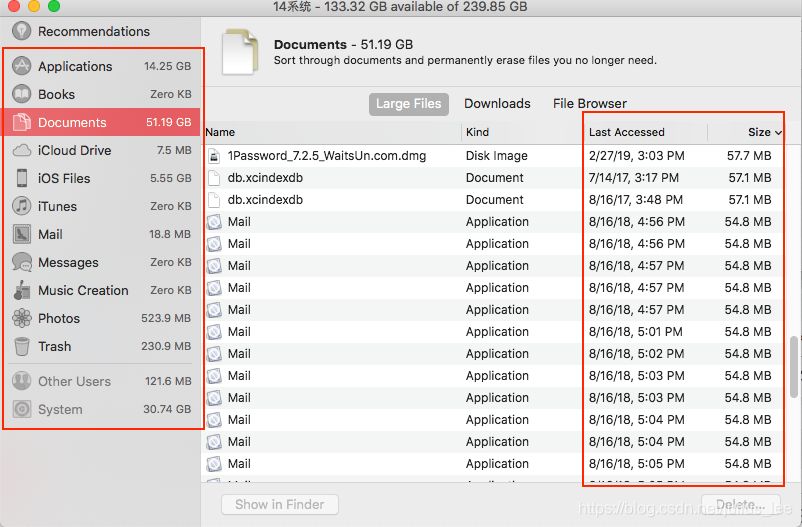The height and width of the screenshot is (527, 802).
Task: Click the Music Creation guitar icon
Action: [21, 290]
